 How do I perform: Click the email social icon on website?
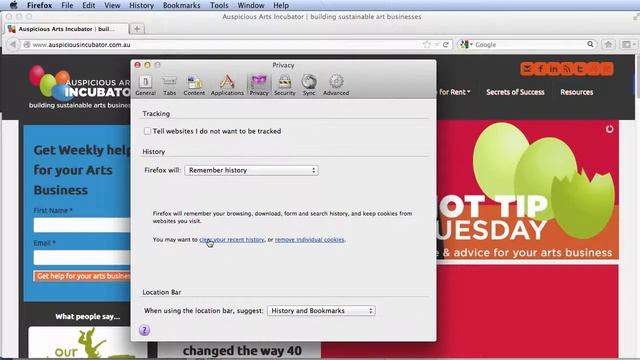[527, 69]
